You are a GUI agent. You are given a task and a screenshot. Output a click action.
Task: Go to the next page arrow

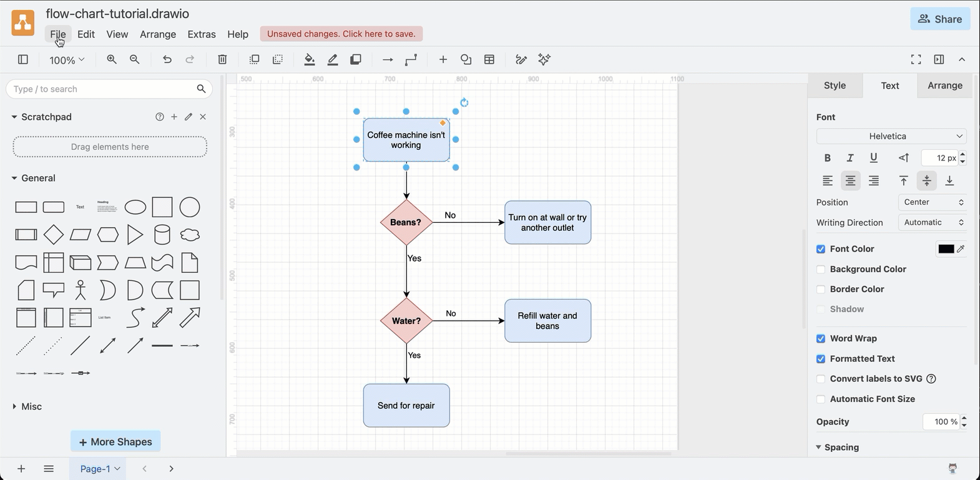(x=171, y=469)
